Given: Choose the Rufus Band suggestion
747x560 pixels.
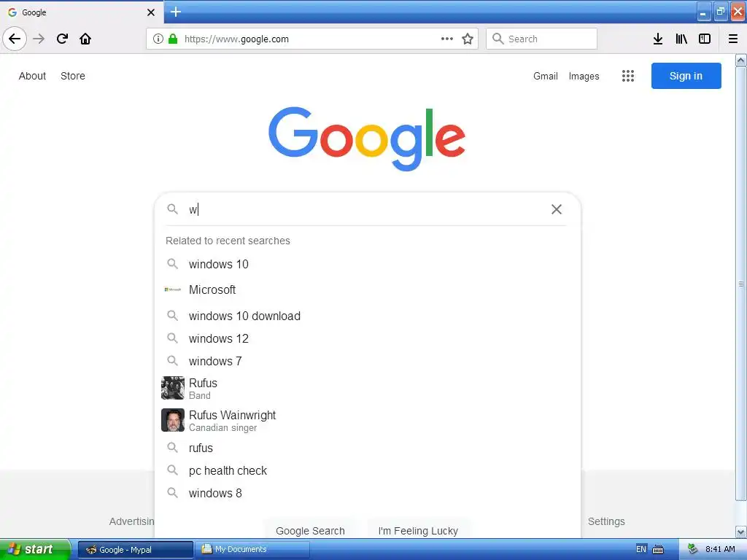Looking at the screenshot, I should pyautogui.click(x=368, y=389).
